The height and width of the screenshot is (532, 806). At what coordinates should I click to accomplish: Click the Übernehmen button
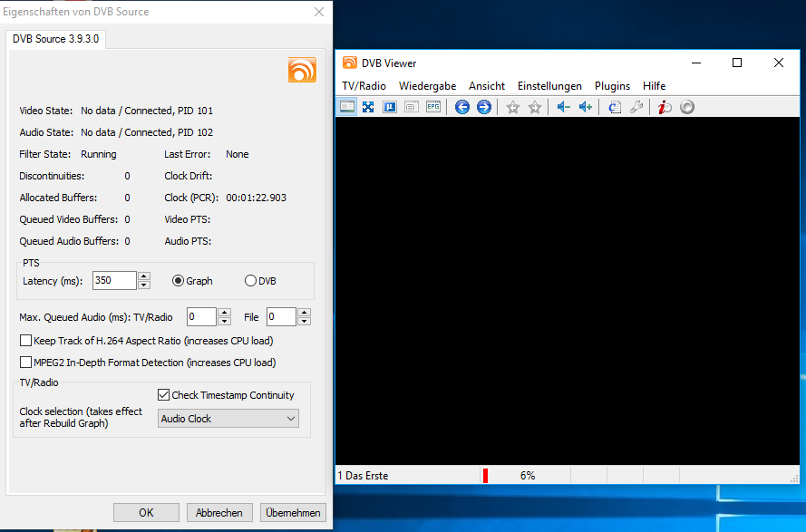click(293, 513)
